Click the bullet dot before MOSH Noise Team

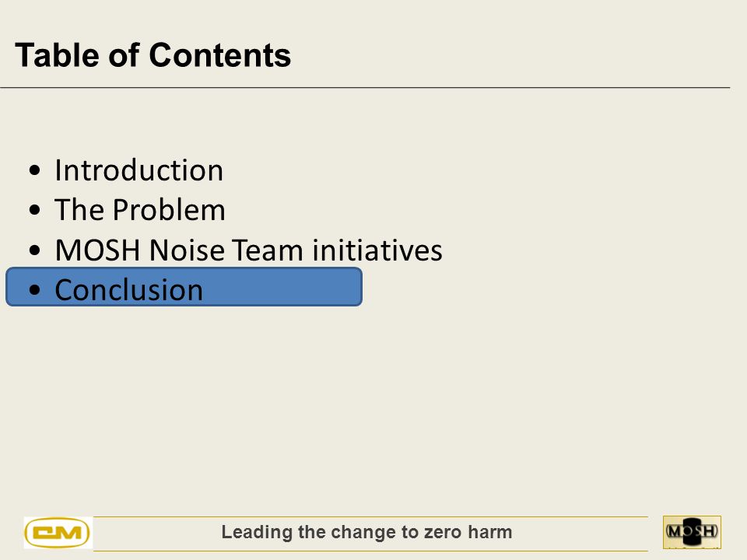(x=34, y=250)
